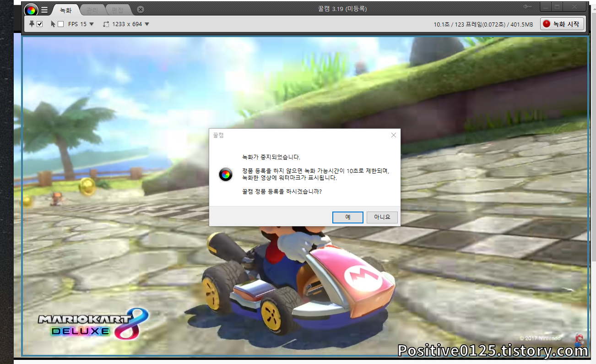Open the 1233 x 694 size dropdown

[x=131, y=24]
